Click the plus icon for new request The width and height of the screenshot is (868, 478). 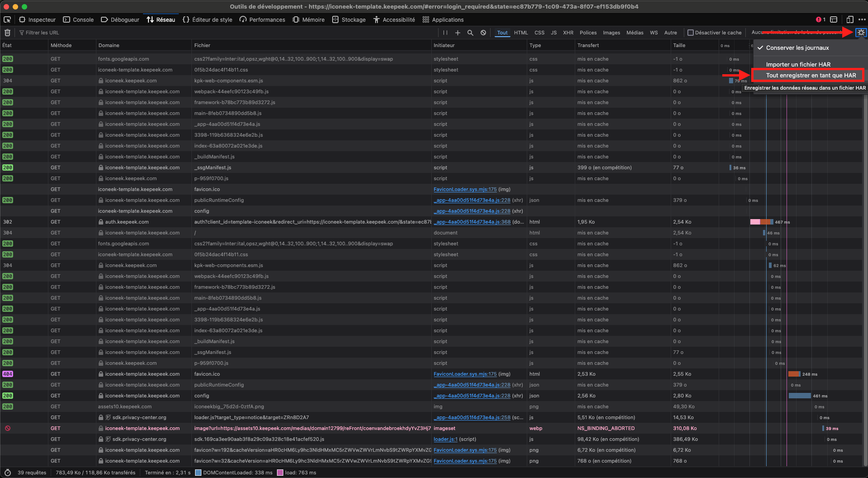458,33
